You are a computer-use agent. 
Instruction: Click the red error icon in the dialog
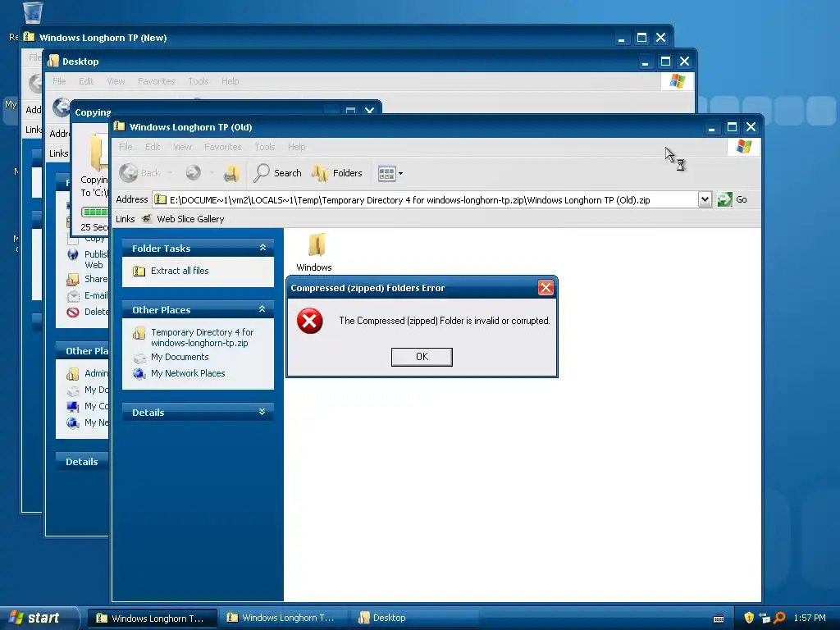click(x=309, y=321)
